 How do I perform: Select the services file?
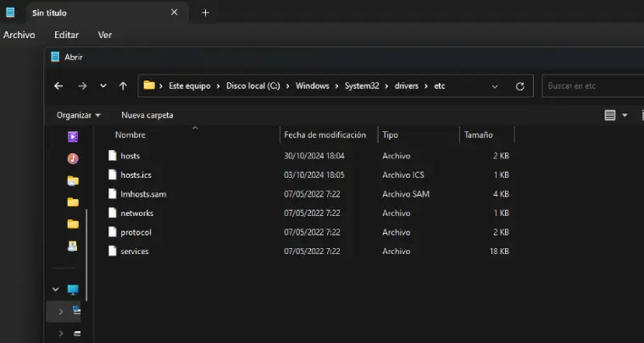pos(134,252)
